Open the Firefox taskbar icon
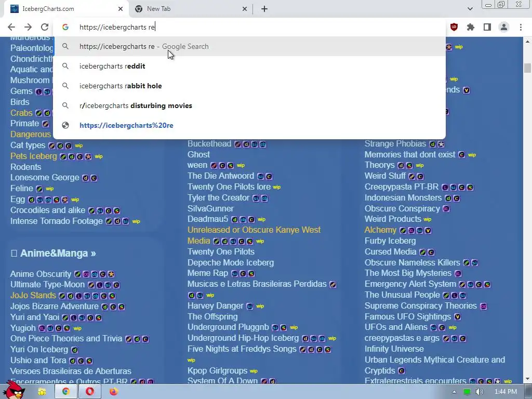Viewport: 532px width, 399px height. [114, 392]
